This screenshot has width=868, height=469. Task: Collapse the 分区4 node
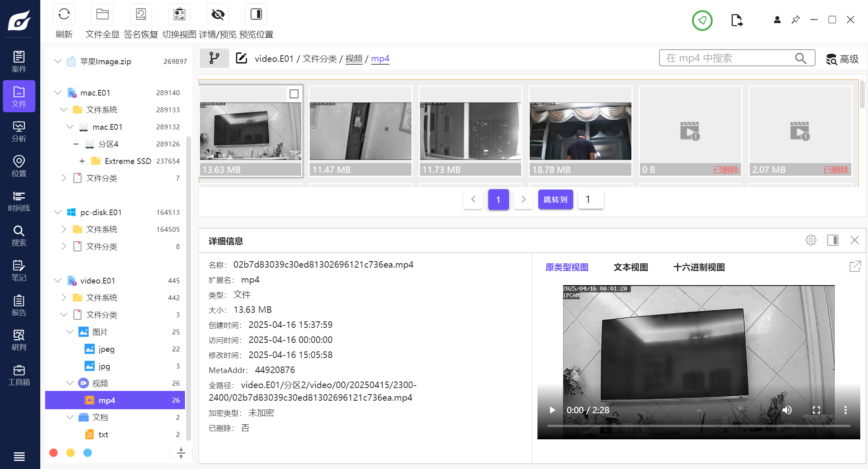pos(76,144)
